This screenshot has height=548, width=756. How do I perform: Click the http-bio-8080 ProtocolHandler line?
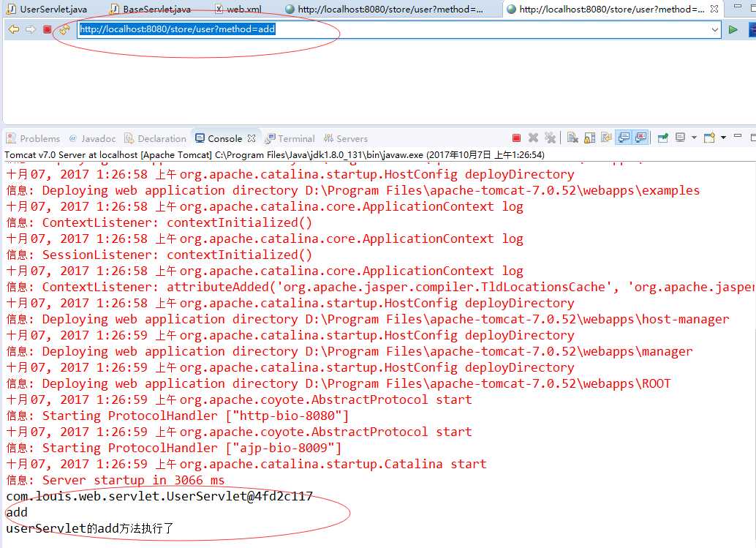[178, 416]
